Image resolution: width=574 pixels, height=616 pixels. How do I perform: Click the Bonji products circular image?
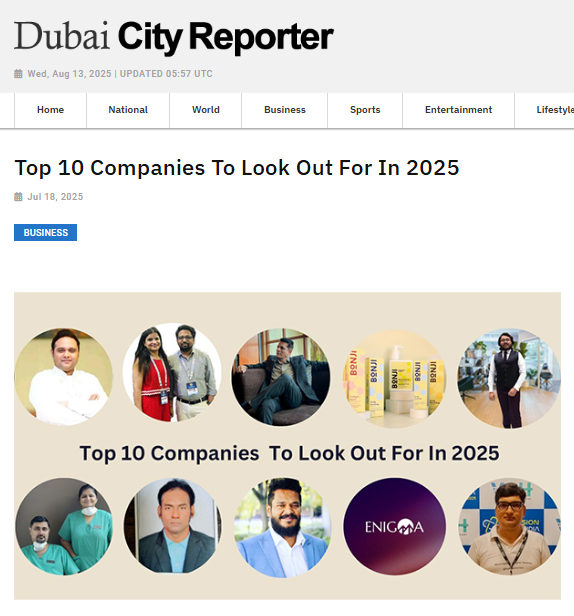(394, 378)
